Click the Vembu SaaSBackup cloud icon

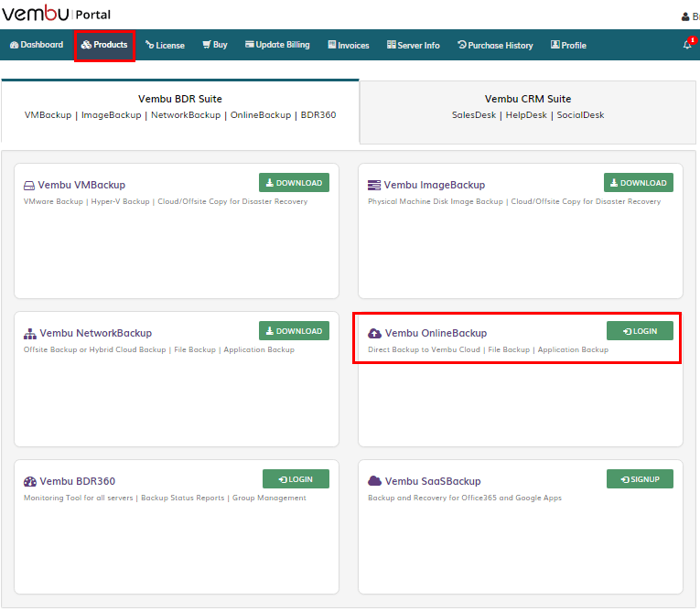pos(374,481)
